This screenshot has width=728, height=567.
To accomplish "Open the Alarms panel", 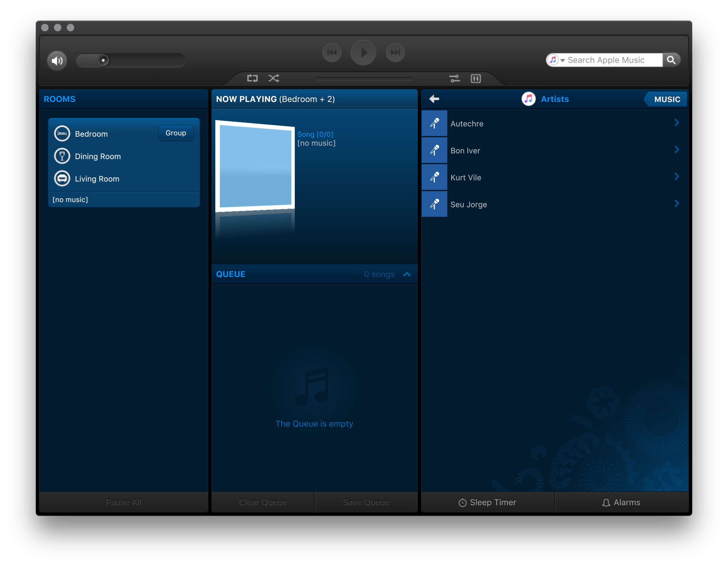I will pyautogui.click(x=622, y=502).
